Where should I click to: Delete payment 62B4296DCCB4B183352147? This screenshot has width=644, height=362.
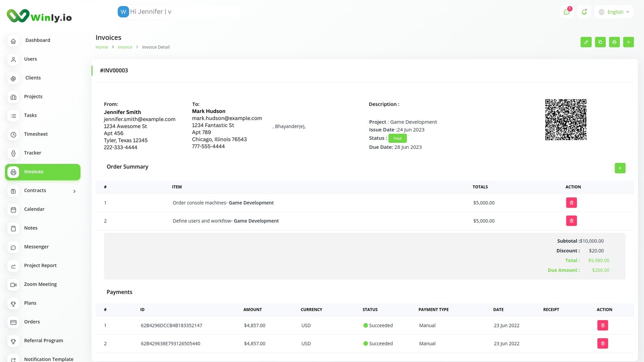(603, 325)
